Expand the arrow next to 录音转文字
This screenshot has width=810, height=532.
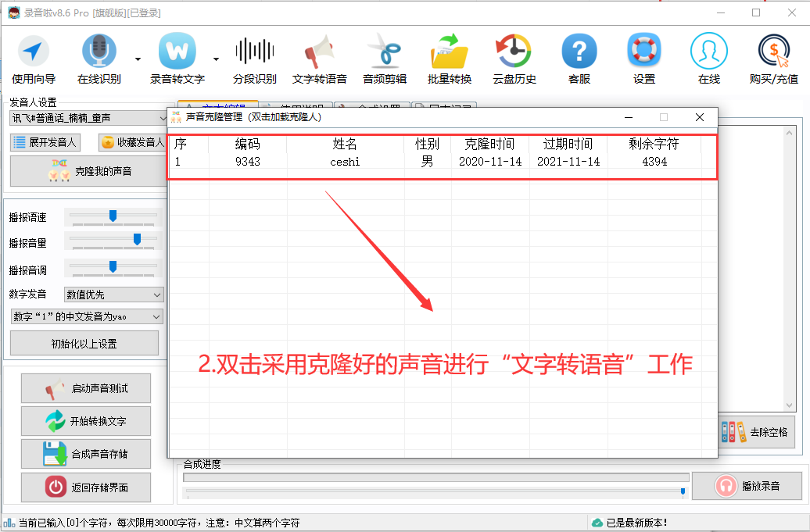[216, 59]
